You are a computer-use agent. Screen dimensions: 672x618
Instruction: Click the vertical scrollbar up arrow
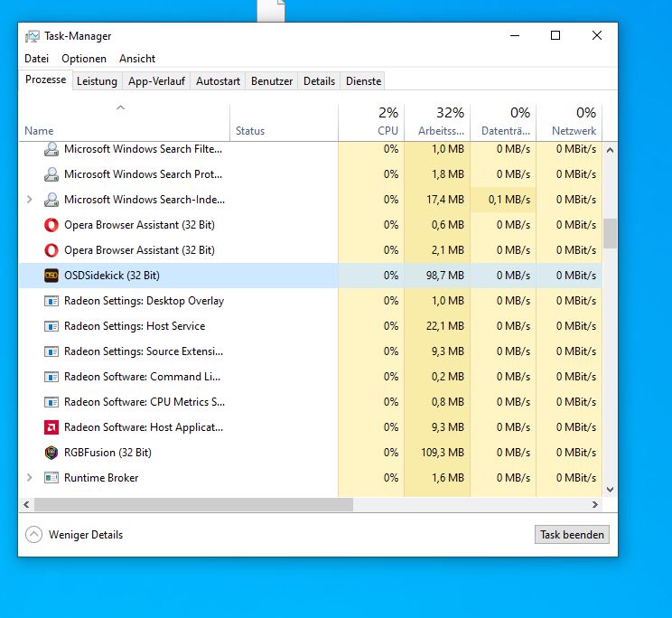click(x=610, y=150)
